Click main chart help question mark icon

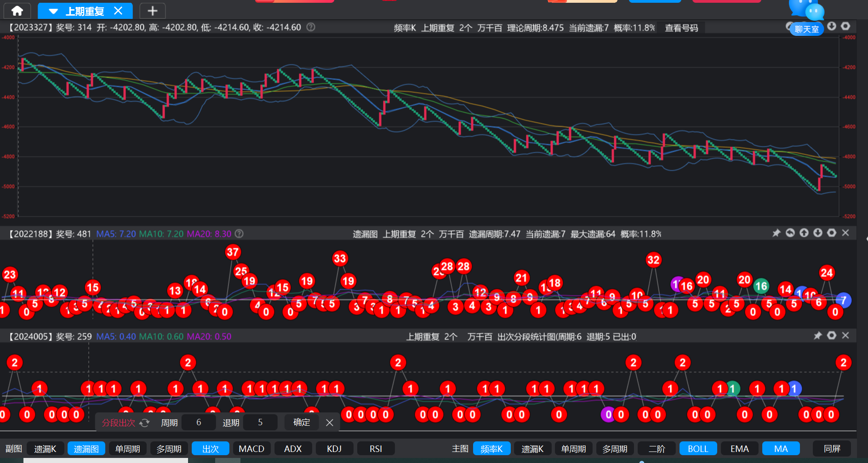[311, 27]
